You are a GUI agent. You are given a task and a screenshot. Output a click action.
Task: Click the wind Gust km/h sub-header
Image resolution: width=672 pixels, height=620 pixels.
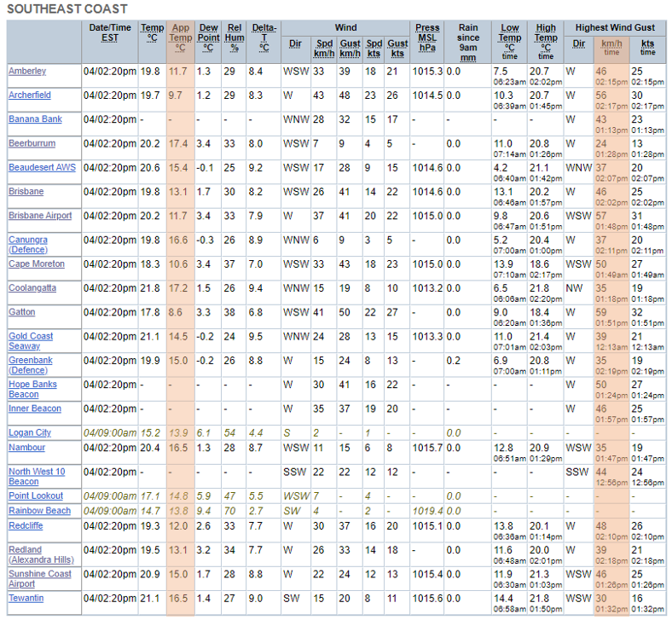350,49
